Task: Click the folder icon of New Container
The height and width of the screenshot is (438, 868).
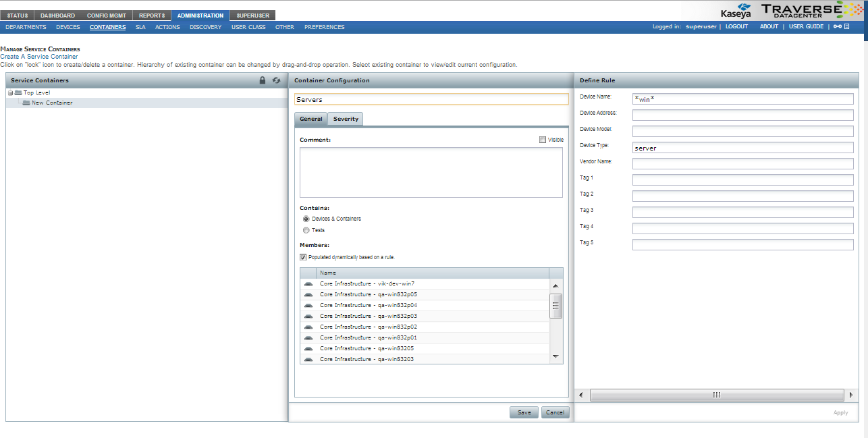Action: pyautogui.click(x=26, y=103)
